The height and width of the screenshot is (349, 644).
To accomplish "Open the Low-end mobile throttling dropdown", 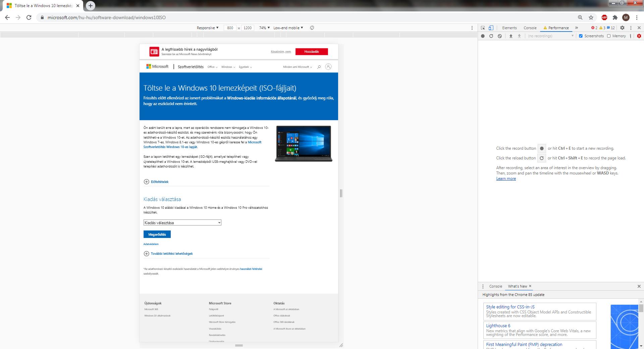I will (288, 28).
